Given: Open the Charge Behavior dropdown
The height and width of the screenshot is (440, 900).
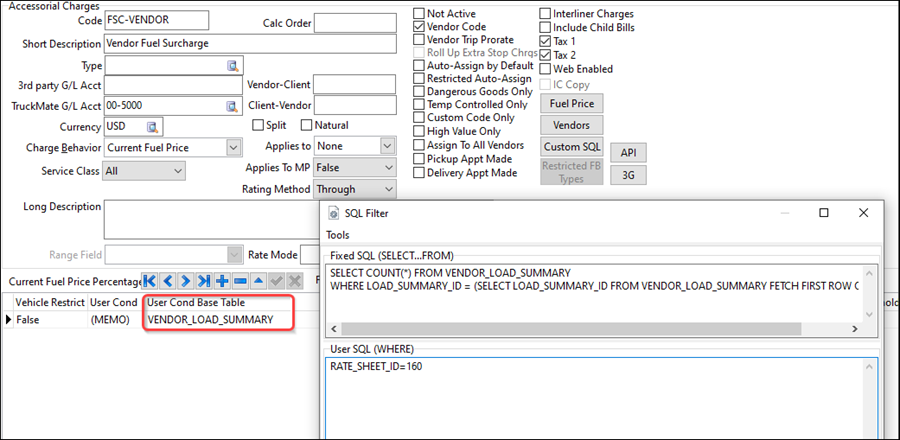Looking at the screenshot, I should pos(233,147).
